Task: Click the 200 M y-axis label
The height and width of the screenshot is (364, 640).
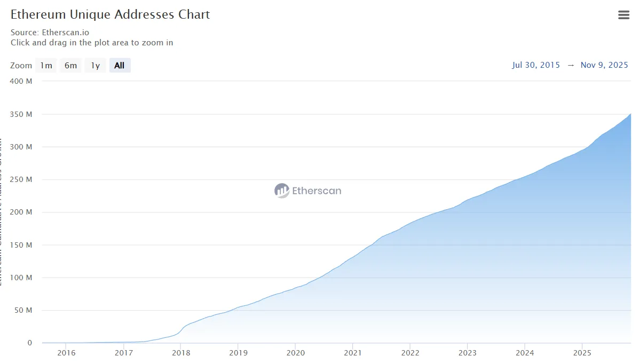Action: [21, 212]
